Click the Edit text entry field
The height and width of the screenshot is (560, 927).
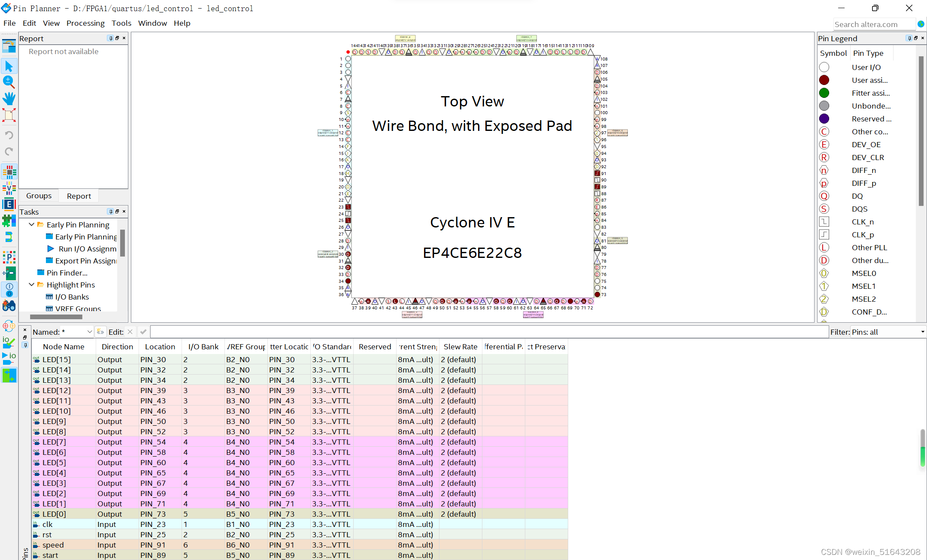(489, 332)
